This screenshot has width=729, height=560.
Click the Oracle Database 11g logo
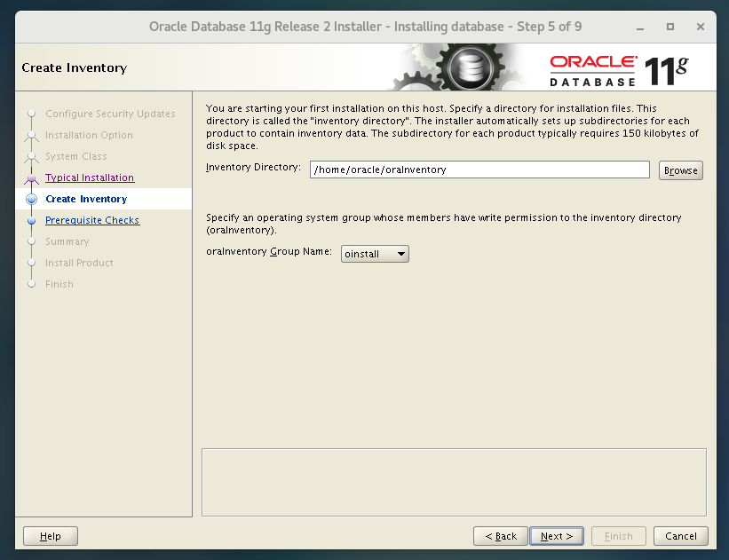619,71
